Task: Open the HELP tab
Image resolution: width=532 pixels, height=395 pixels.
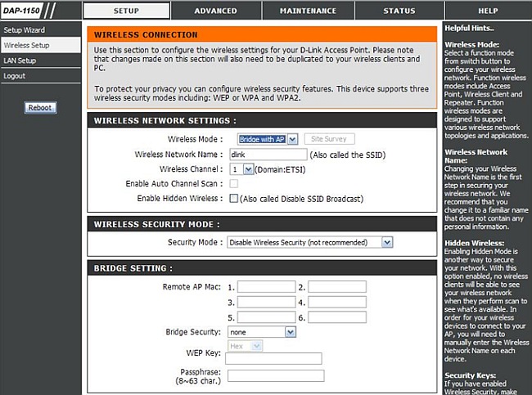Action: point(488,11)
